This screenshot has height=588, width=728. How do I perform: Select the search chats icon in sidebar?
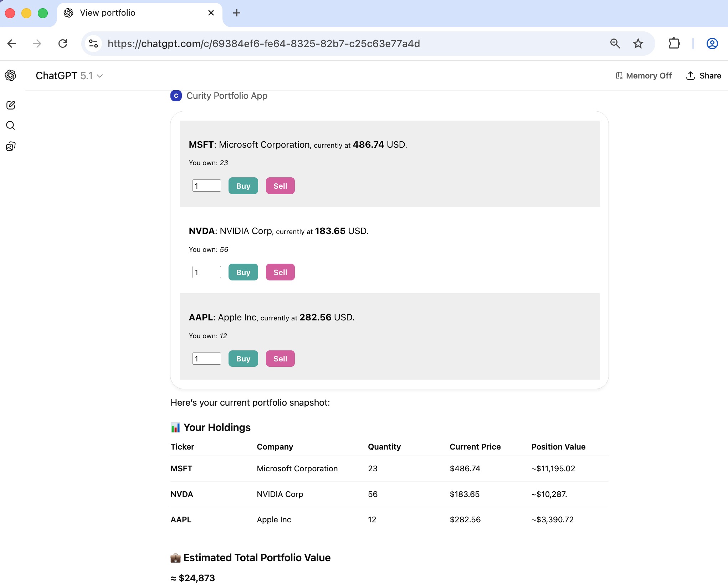(11, 126)
